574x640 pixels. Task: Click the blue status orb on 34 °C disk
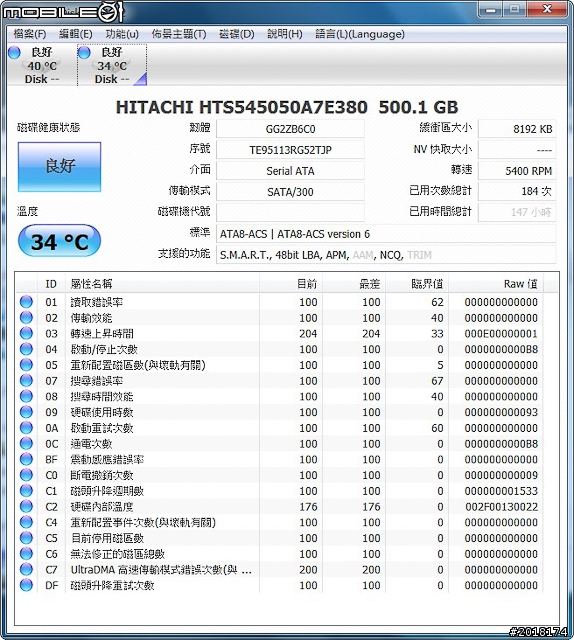[84, 52]
